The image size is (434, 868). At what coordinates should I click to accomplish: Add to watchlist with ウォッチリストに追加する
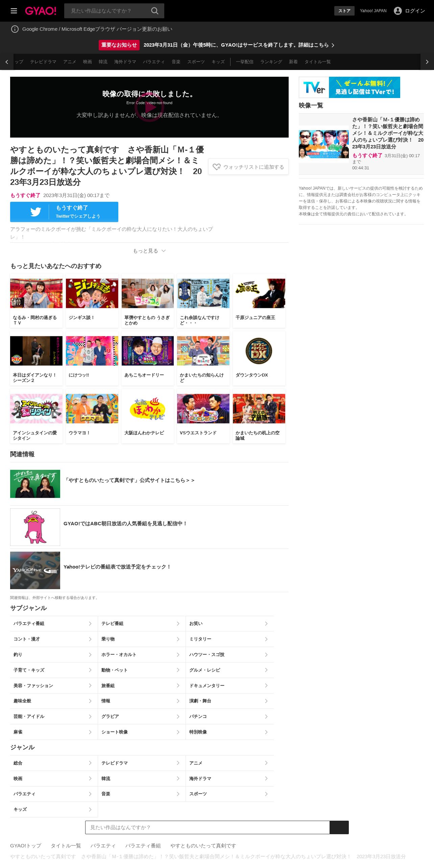pyautogui.click(x=248, y=167)
